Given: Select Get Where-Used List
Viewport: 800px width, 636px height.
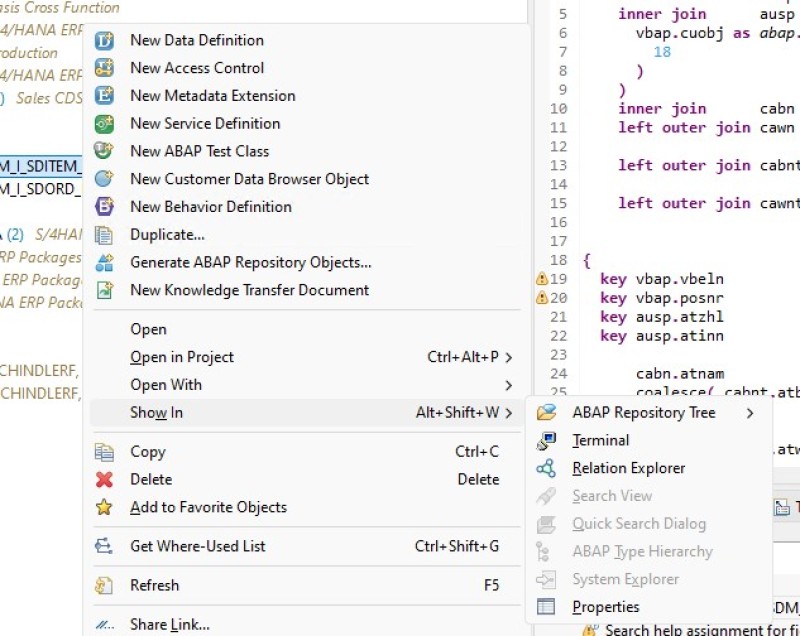Looking at the screenshot, I should 197,546.
